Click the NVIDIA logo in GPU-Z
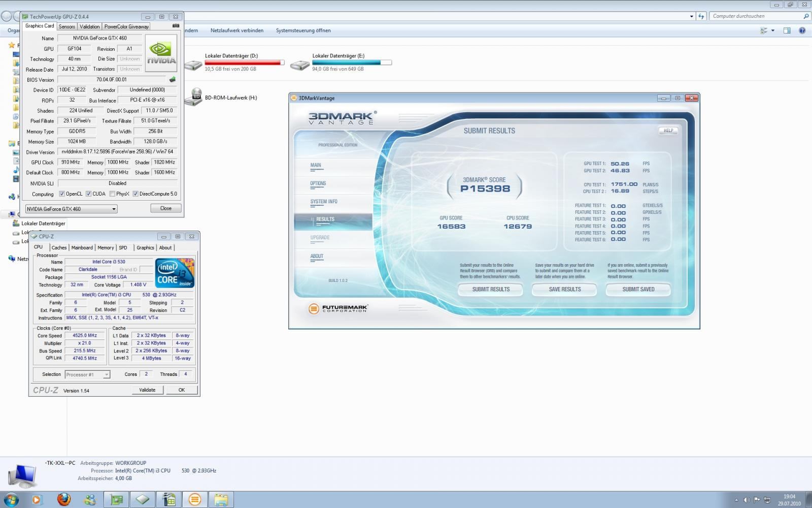Screen dimensions: 812x508 coord(161,53)
